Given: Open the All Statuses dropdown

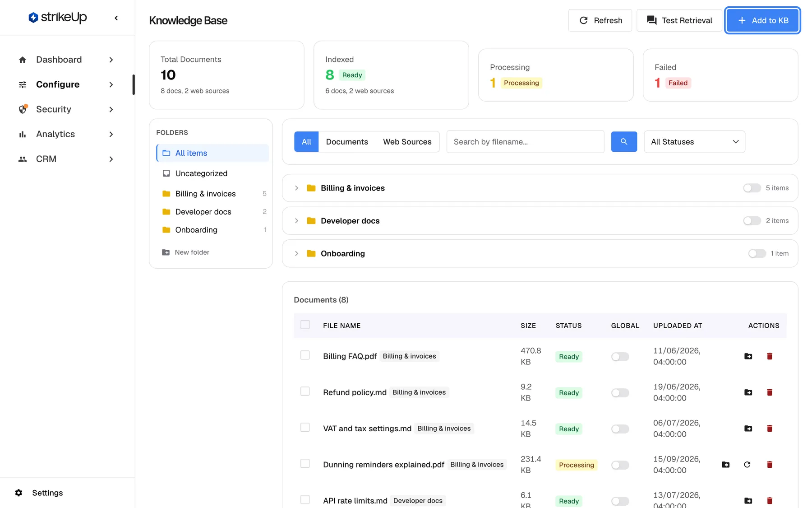Looking at the screenshot, I should 694,142.
